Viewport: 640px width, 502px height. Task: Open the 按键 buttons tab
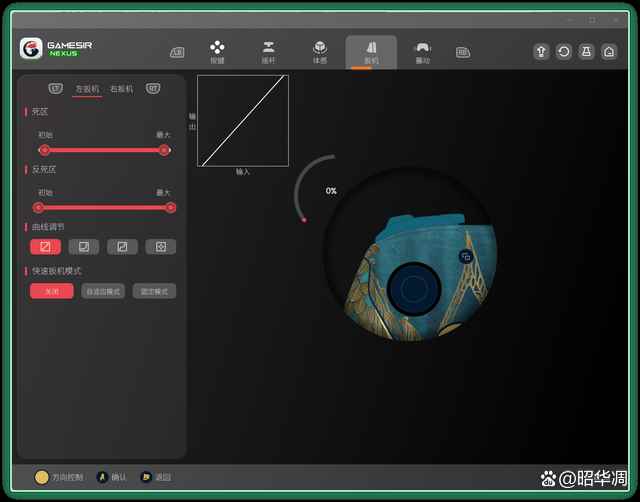tap(217, 52)
